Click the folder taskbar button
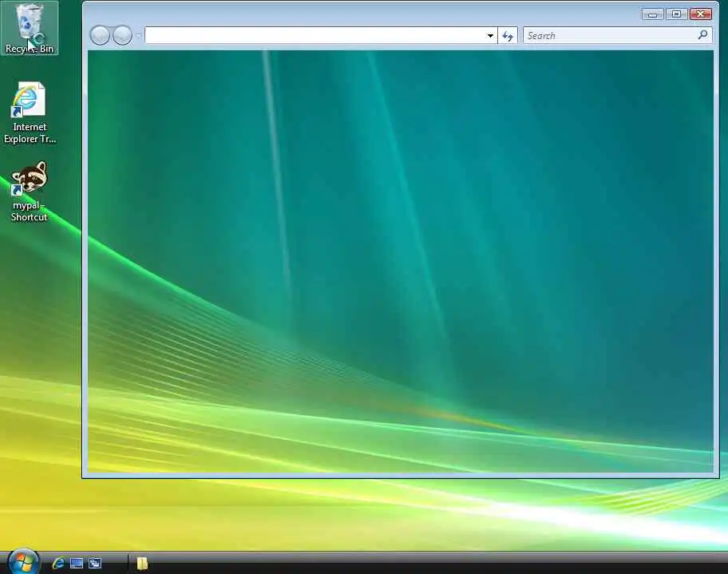Image resolution: width=728 pixels, height=574 pixels. click(142, 564)
